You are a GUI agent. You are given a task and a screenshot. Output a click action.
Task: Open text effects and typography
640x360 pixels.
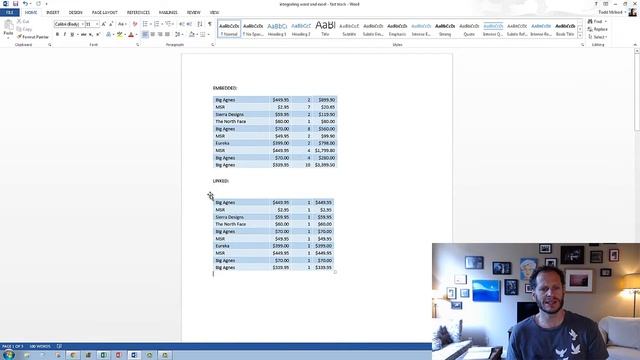(108, 35)
